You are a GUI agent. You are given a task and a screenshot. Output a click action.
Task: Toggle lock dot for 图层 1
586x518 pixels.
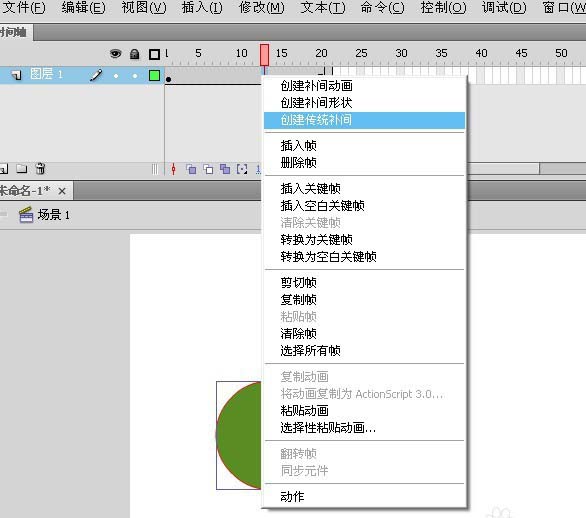(x=135, y=76)
